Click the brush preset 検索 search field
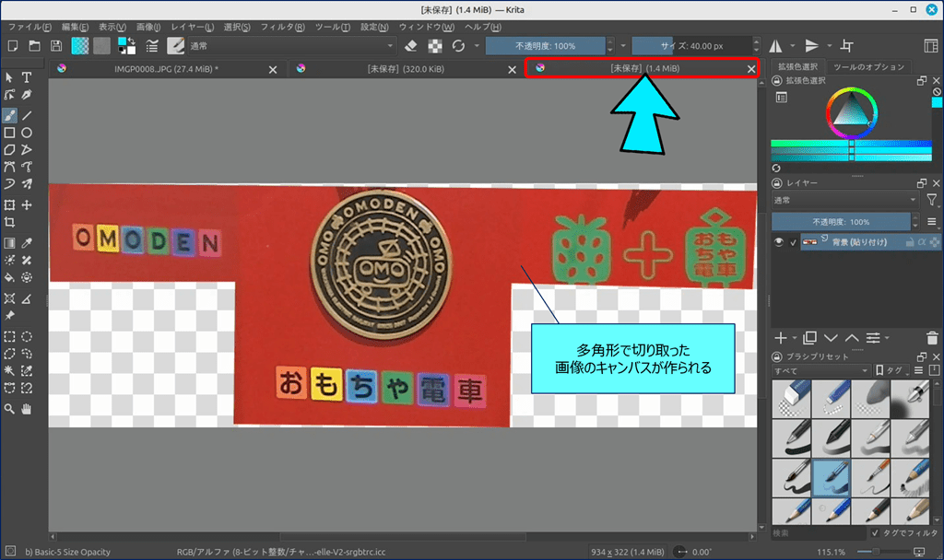The image size is (944, 560). pos(816,533)
